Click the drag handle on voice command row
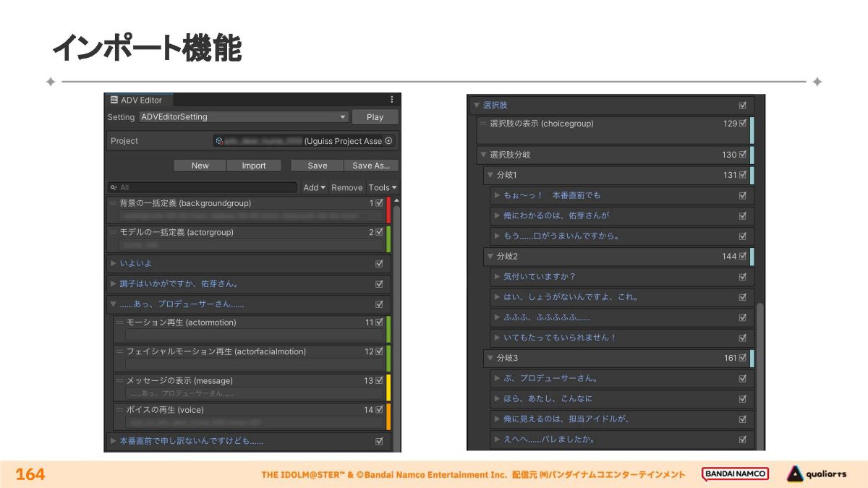The height and width of the screenshot is (488, 868). coord(120,410)
